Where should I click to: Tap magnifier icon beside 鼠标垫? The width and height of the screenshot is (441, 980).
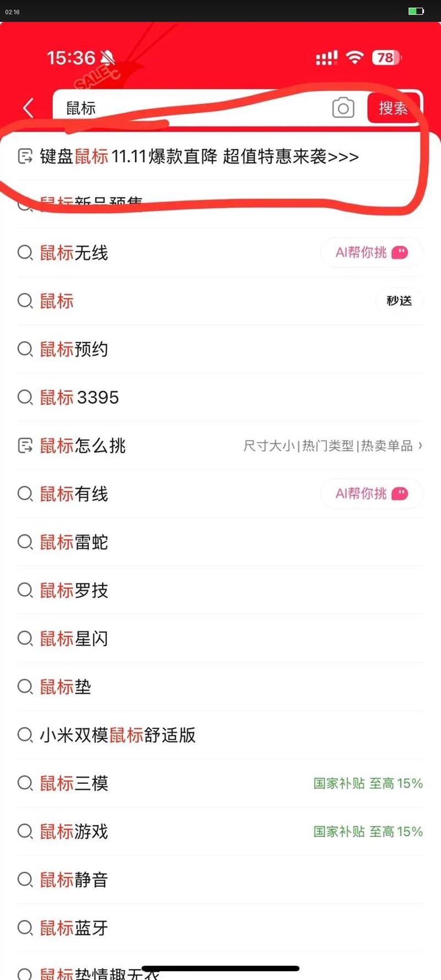(25, 687)
